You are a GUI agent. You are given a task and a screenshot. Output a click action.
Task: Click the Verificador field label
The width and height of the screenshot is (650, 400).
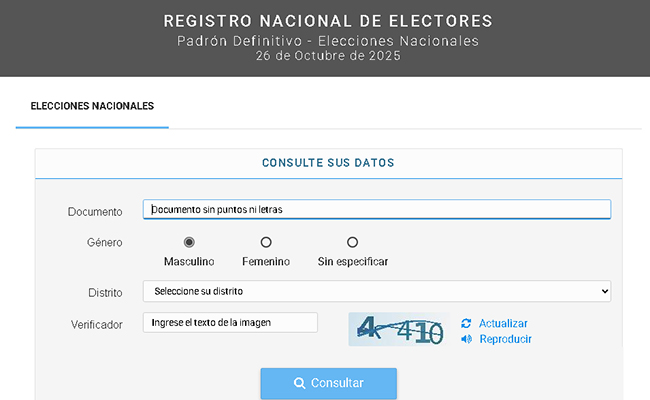tap(97, 325)
